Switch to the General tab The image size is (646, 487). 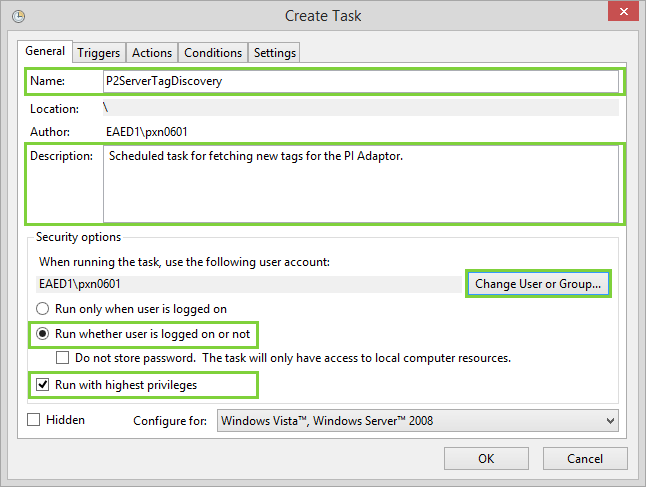tap(45, 51)
